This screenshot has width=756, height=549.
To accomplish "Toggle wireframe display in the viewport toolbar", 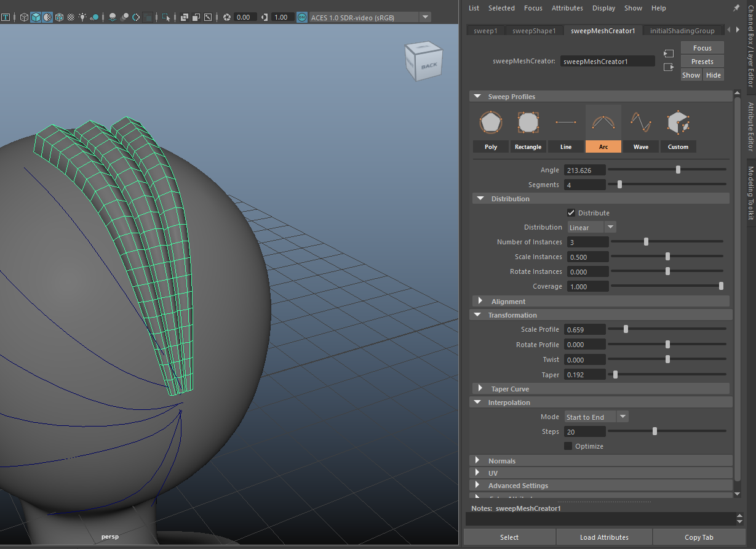I will tap(24, 17).
